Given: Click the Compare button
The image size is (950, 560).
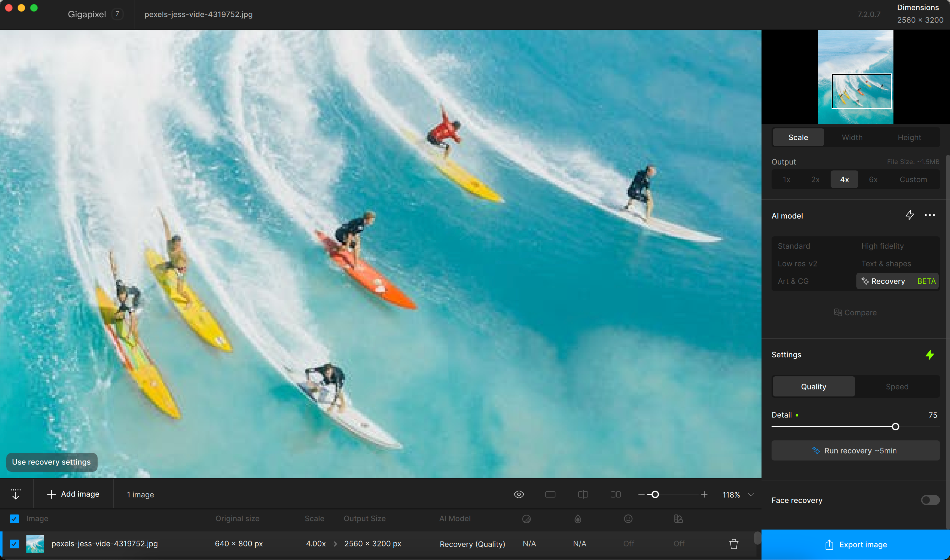Looking at the screenshot, I should 855,312.
